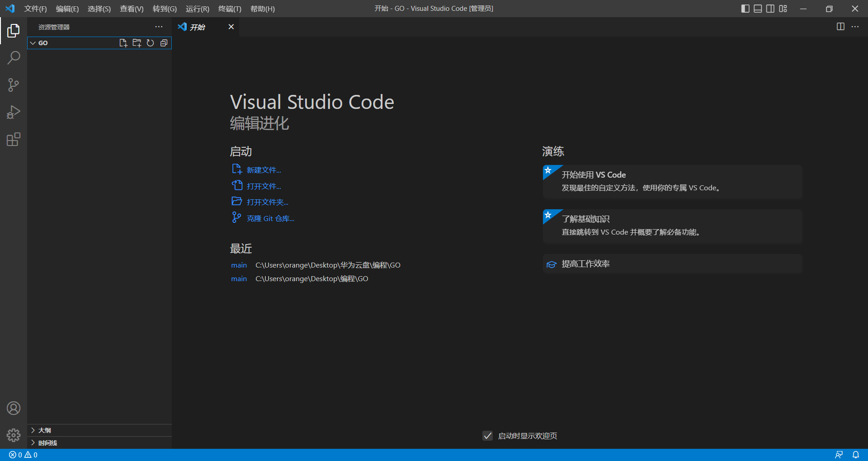
Task: Click the VS Code logo in title bar
Action: [10, 9]
